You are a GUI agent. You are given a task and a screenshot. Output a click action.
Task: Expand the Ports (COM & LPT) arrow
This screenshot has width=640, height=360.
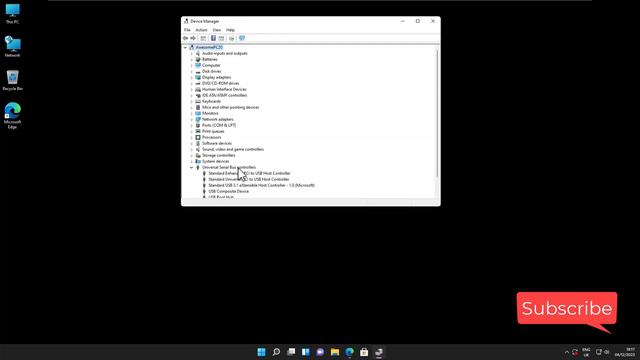191,125
